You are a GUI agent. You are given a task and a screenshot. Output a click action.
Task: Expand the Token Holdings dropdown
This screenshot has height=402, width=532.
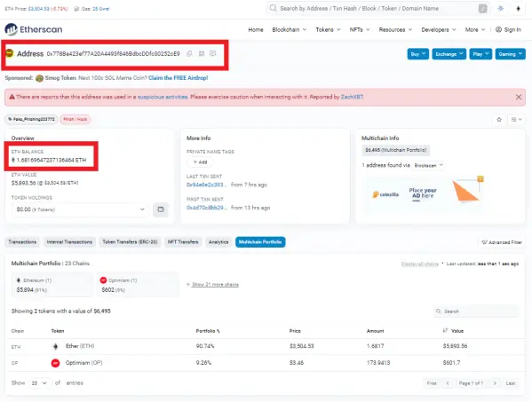coord(80,209)
